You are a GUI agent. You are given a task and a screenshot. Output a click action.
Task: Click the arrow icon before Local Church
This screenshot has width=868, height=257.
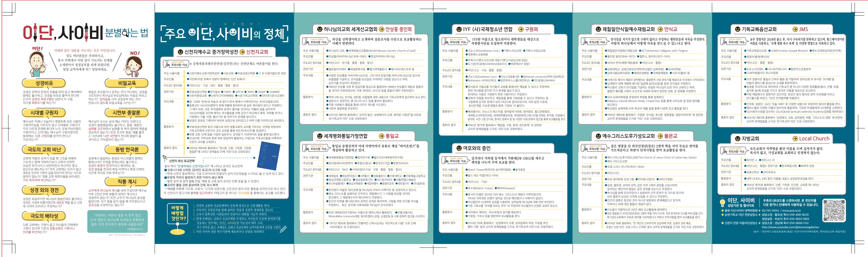[x=795, y=139]
